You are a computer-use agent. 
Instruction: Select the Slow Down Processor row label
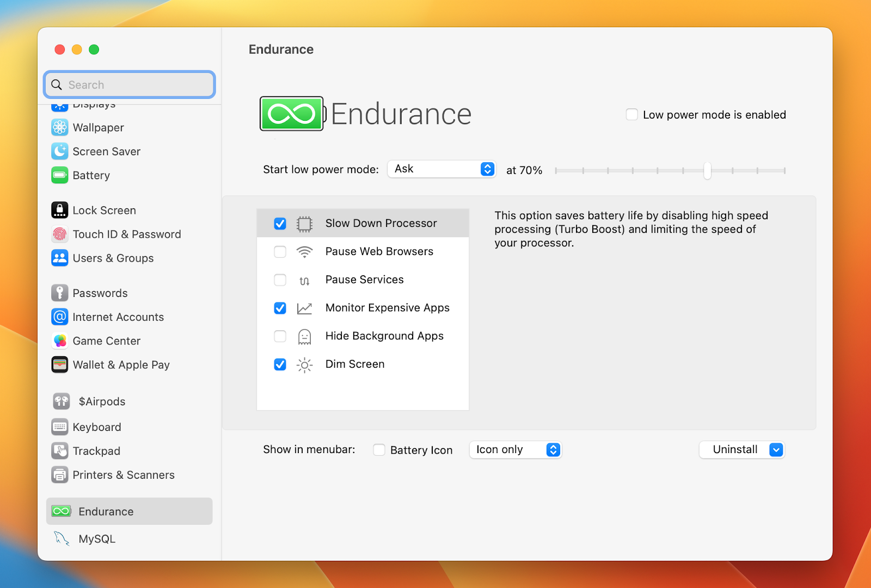pyautogui.click(x=381, y=223)
